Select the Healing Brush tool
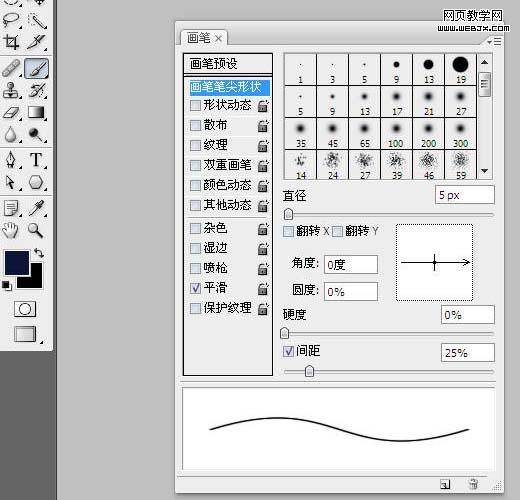The width and height of the screenshot is (520, 500). [11, 69]
